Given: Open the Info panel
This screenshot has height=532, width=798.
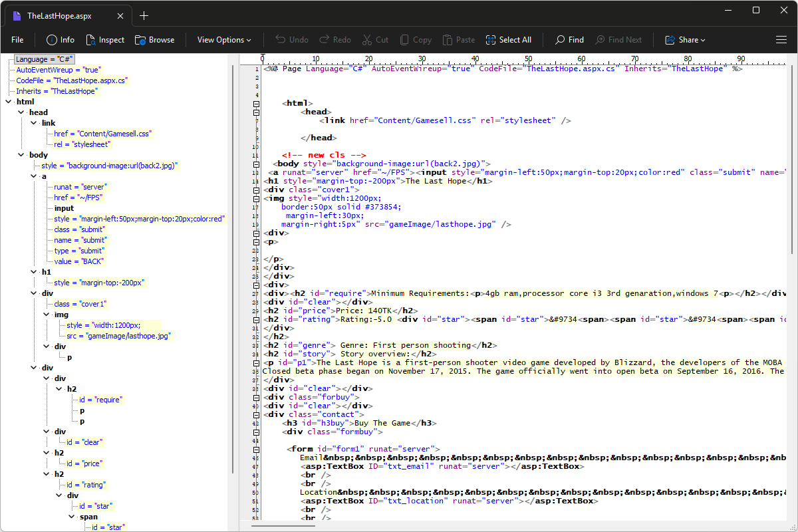Looking at the screenshot, I should click(x=60, y=40).
